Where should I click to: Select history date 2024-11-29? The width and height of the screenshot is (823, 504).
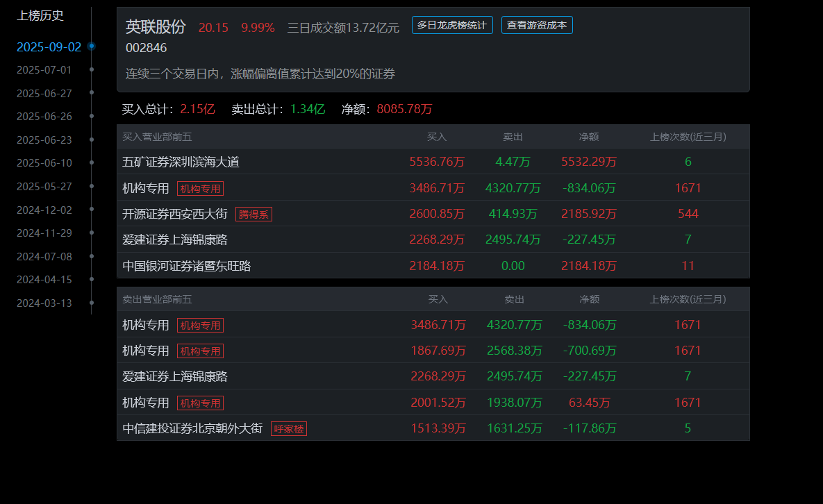[44, 233]
